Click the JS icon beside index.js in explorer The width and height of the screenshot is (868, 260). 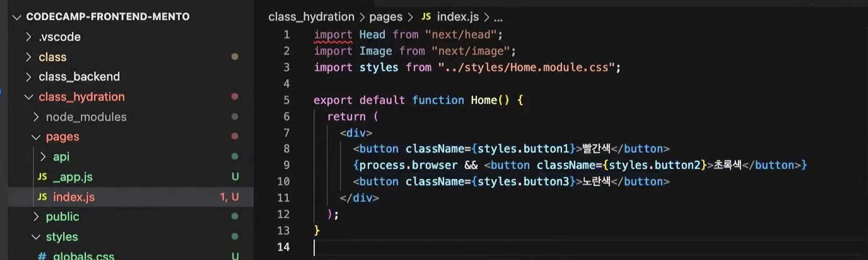[42, 197]
